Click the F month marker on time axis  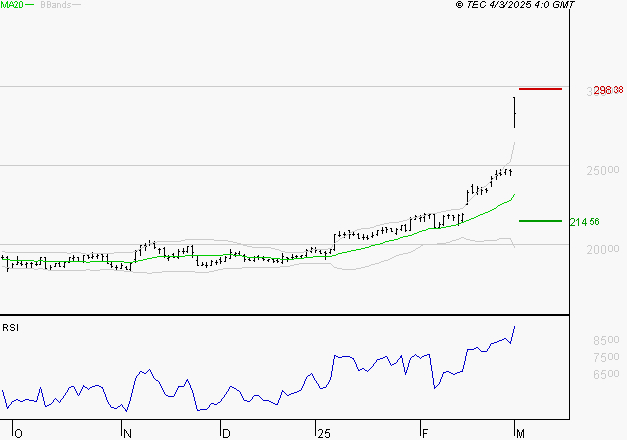coord(425,434)
